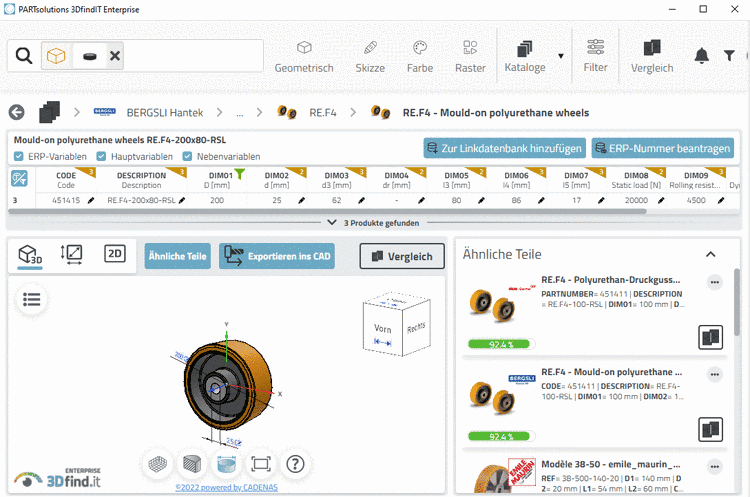Navigate to BERGSLI Hantek breadcrumb
Image resolution: width=750 pixels, height=497 pixels.
165,113
